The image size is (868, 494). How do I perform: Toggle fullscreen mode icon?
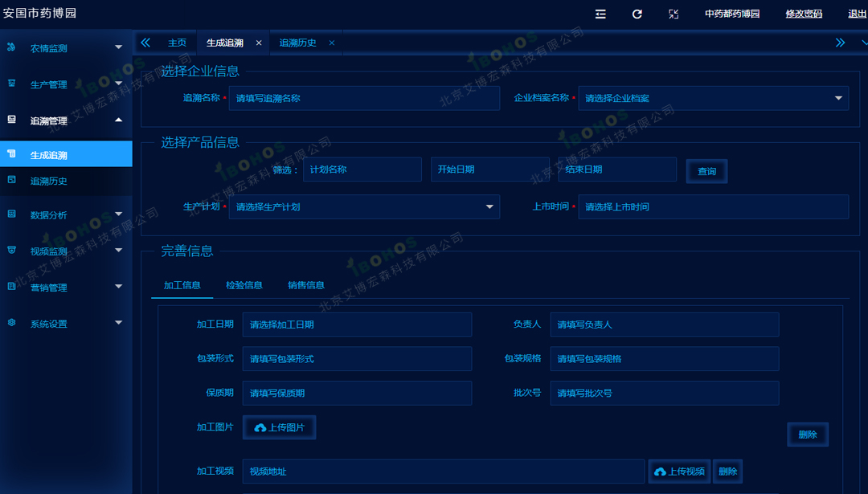674,14
